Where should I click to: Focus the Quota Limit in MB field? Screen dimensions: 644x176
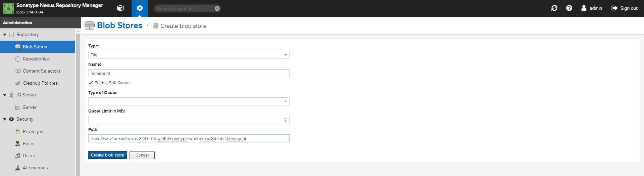[x=185, y=120]
